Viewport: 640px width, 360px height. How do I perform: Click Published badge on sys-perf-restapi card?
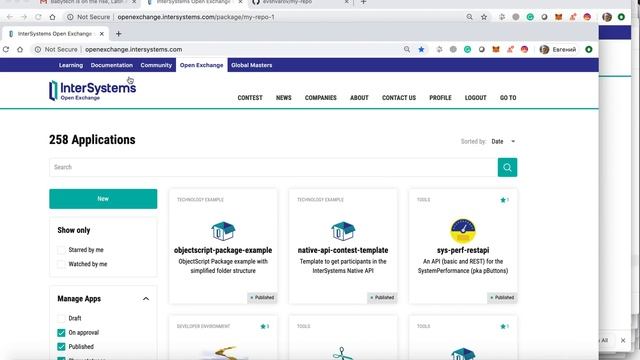(x=502, y=298)
